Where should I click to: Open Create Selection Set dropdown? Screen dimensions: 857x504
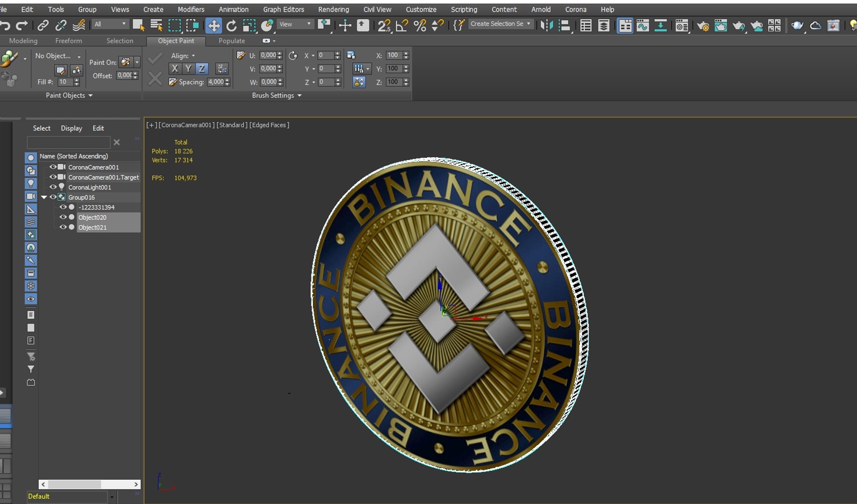click(501, 24)
